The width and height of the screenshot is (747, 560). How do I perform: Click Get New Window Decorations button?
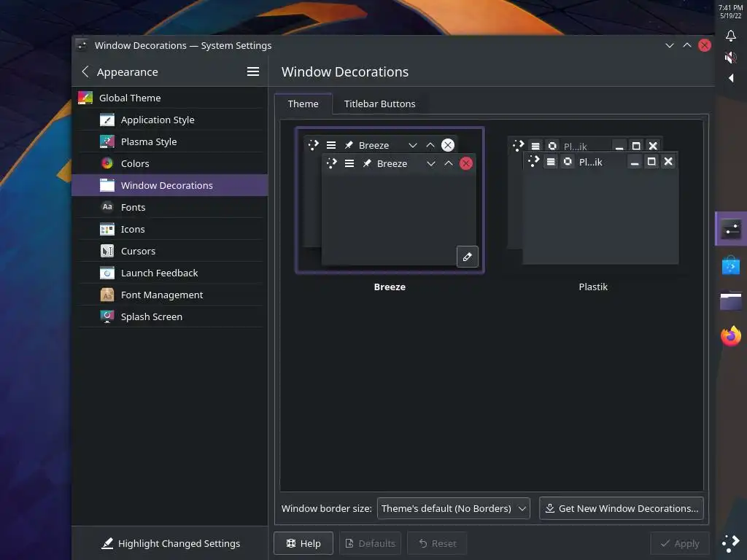(x=622, y=508)
